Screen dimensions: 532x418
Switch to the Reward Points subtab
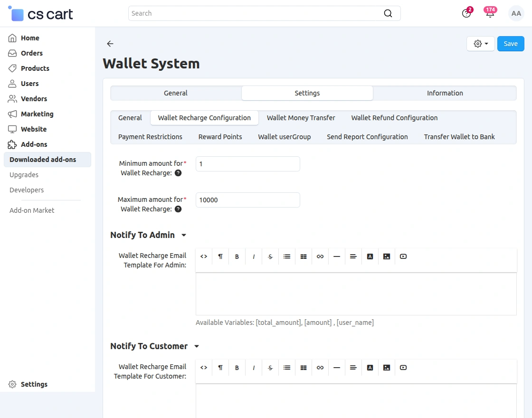tap(220, 136)
